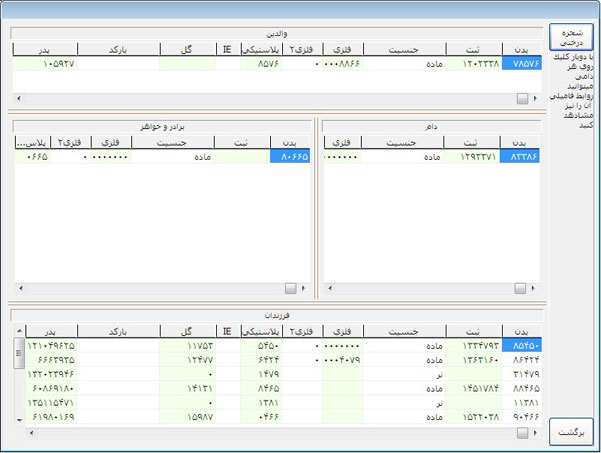
Task: Click children table vertical scrollbar thumb
Action: pyautogui.click(x=19, y=353)
